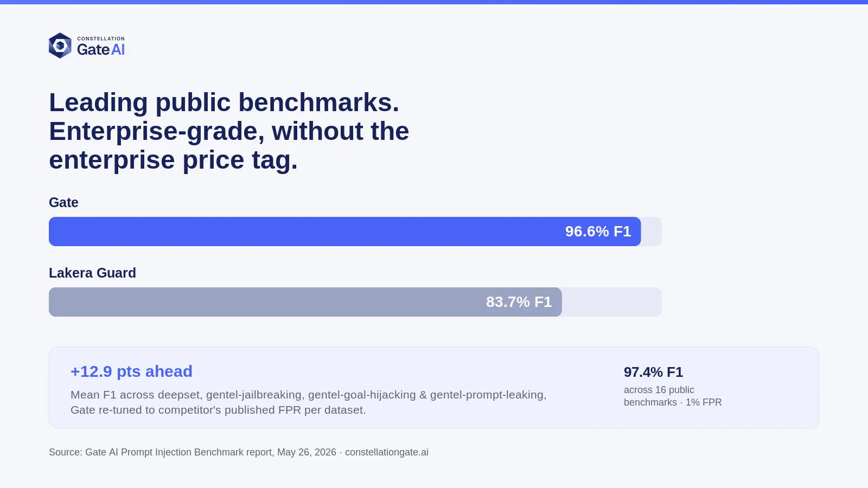This screenshot has width=868, height=488.
Task: Click the '83.7% F1' value label
Action: click(x=519, y=302)
